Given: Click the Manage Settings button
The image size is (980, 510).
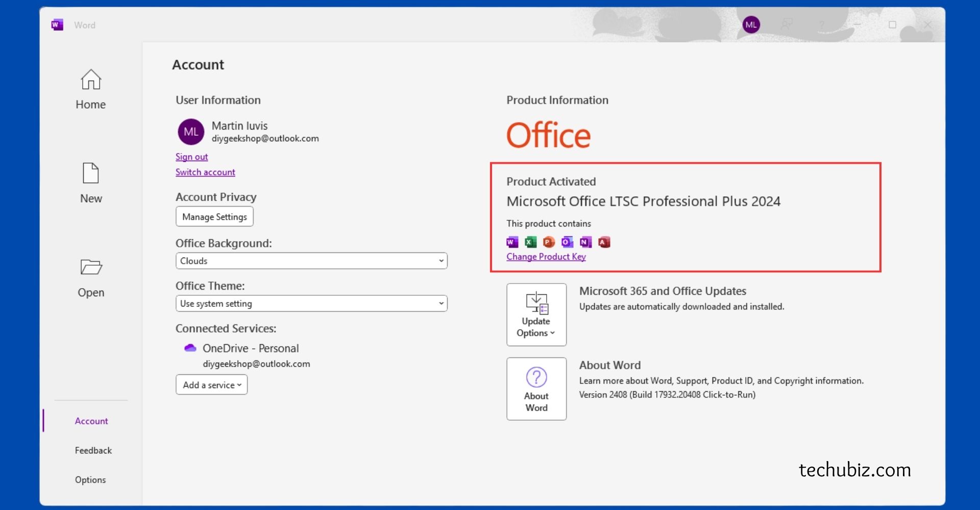Looking at the screenshot, I should [214, 216].
